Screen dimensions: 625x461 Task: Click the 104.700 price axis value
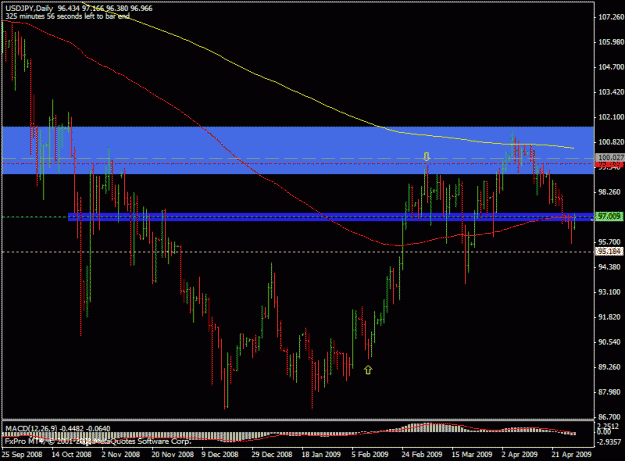[610, 67]
